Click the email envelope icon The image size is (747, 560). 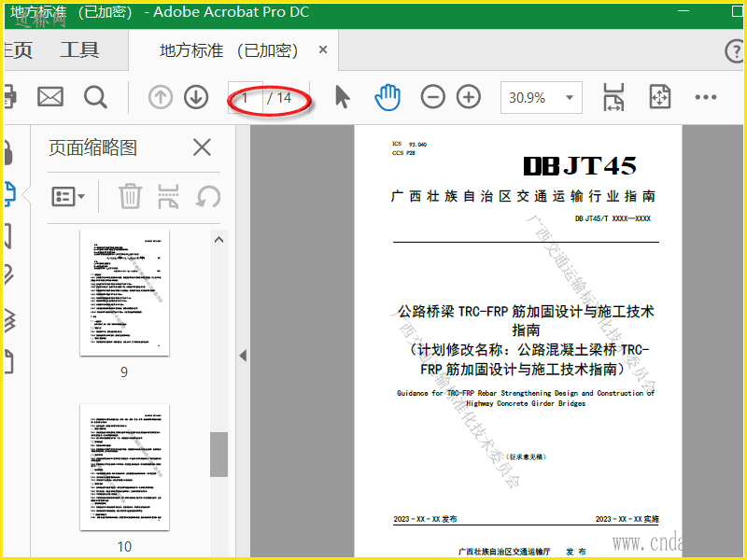(x=50, y=97)
